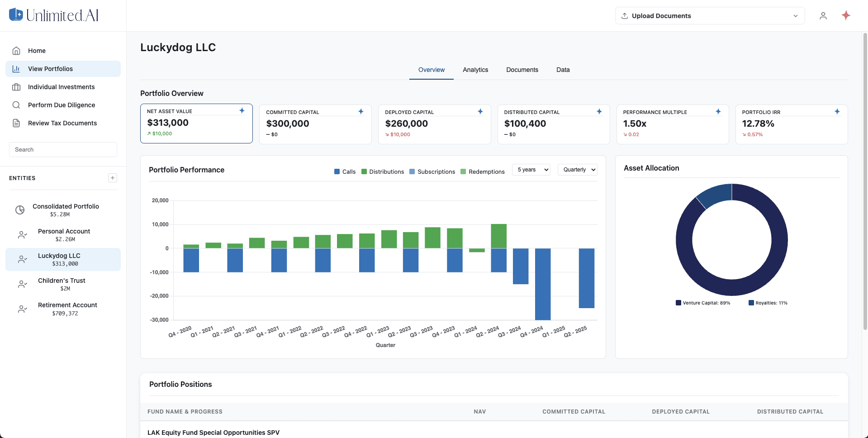
Task: Click AI sparkle on Net Asset Value card
Action: [242, 110]
